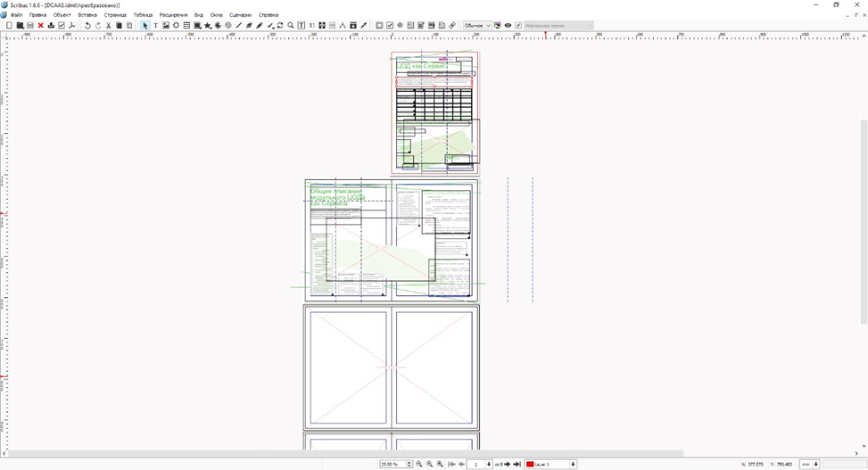Activate the Select Item arrow tool
Image resolution: width=868 pixels, height=470 pixels.
(x=145, y=26)
